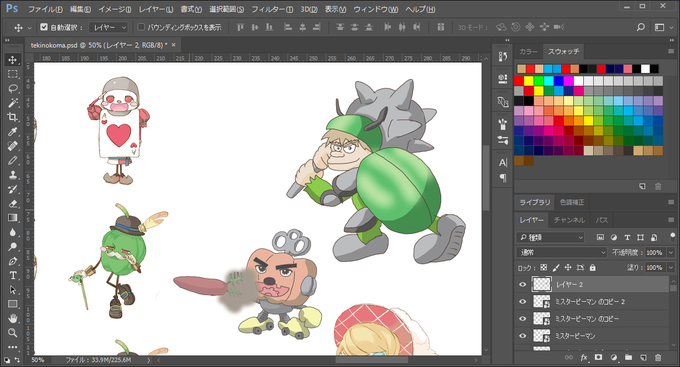Screen dimensions: 680x367
Task: Select the Gradient tool
Action: pos(13,217)
